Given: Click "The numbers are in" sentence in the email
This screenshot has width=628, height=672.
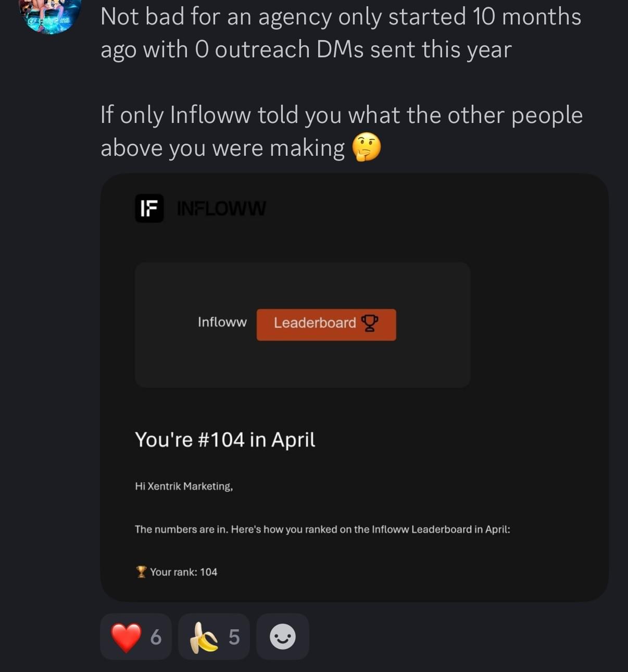Looking at the screenshot, I should tap(322, 529).
